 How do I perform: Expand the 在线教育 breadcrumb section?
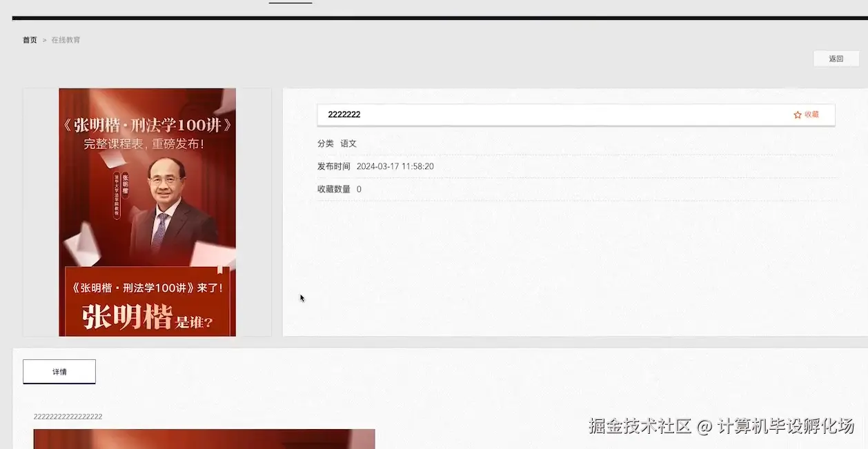(66, 39)
